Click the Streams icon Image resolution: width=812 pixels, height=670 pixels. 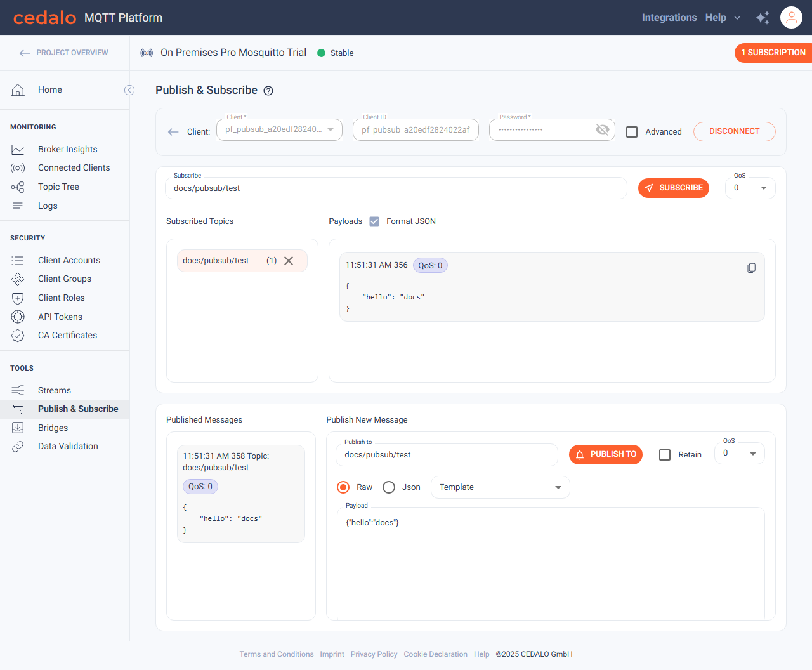click(x=18, y=390)
